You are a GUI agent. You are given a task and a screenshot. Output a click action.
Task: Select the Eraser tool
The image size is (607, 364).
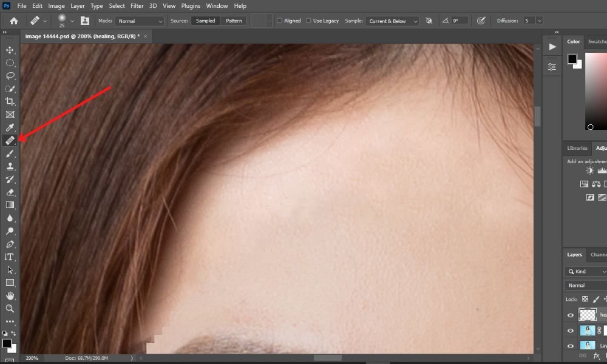click(x=10, y=192)
